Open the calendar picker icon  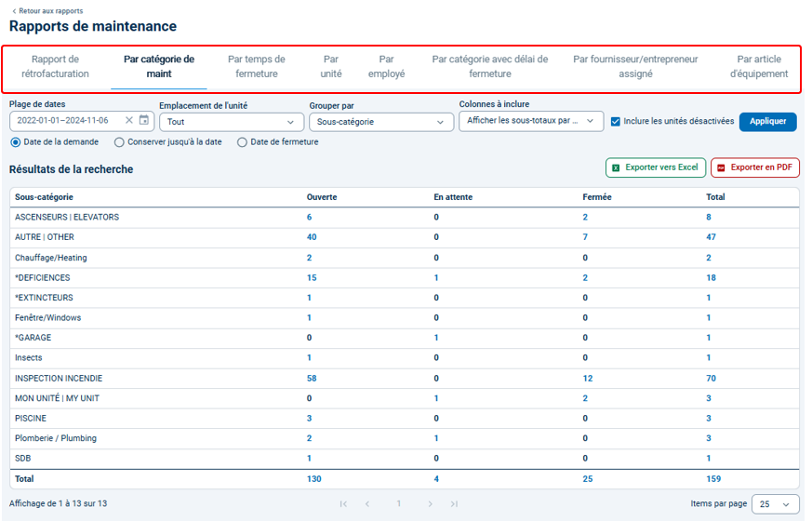[x=144, y=120]
